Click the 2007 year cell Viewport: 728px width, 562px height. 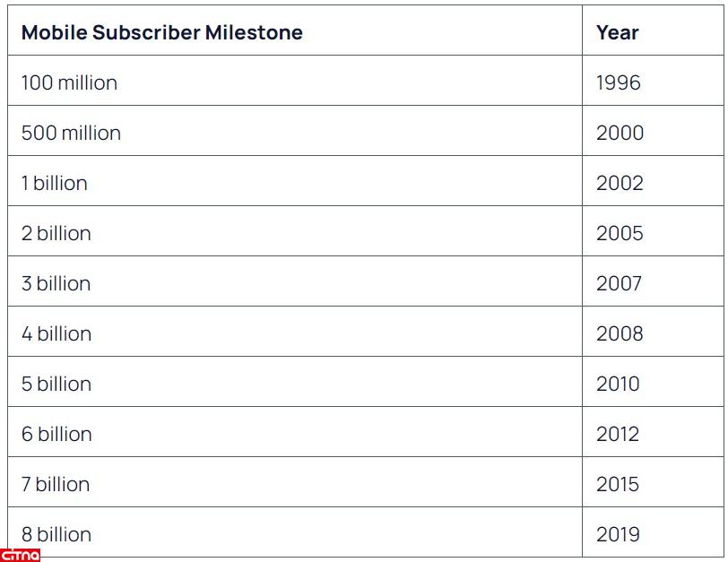(619, 284)
